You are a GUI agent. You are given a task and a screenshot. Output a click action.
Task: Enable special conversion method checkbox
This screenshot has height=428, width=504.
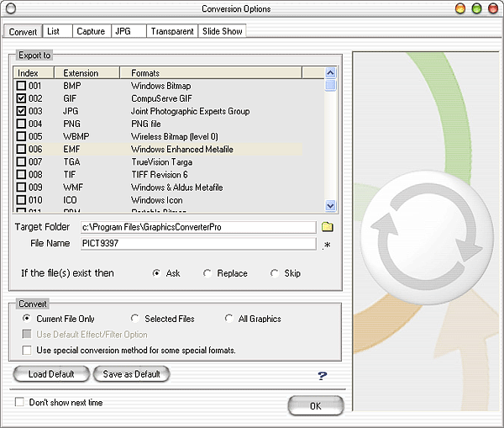tap(27, 350)
